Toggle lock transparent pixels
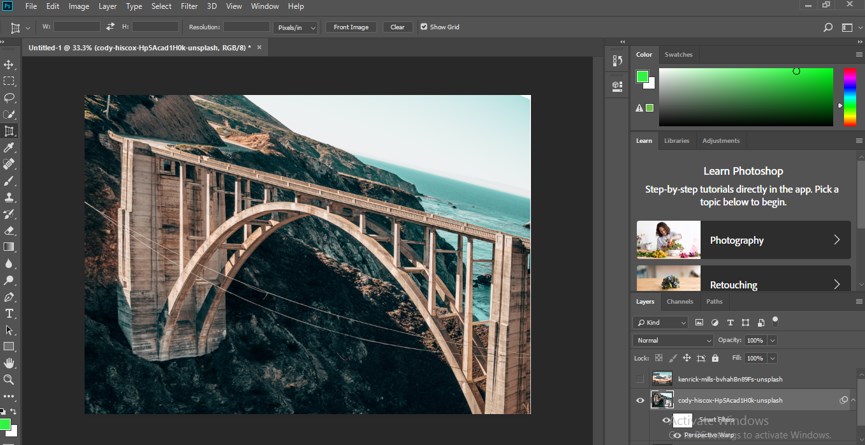865x445 pixels. 659,358
